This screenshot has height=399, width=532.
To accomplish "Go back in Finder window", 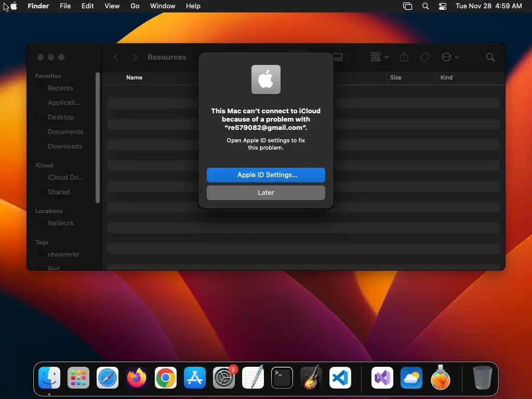I will (116, 57).
